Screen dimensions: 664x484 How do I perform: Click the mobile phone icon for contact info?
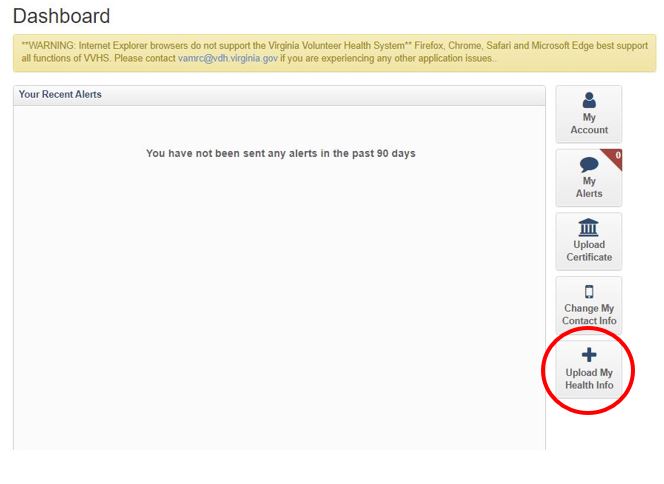click(x=589, y=292)
